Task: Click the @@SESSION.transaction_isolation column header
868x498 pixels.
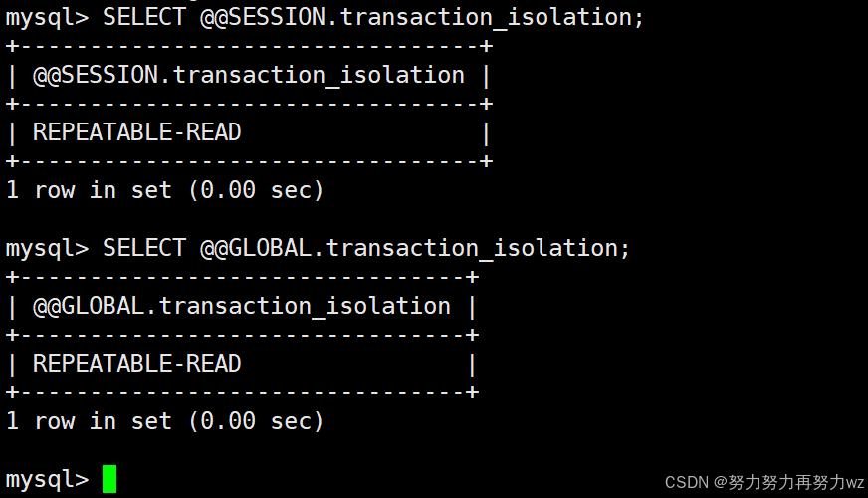Action: pyautogui.click(x=249, y=75)
